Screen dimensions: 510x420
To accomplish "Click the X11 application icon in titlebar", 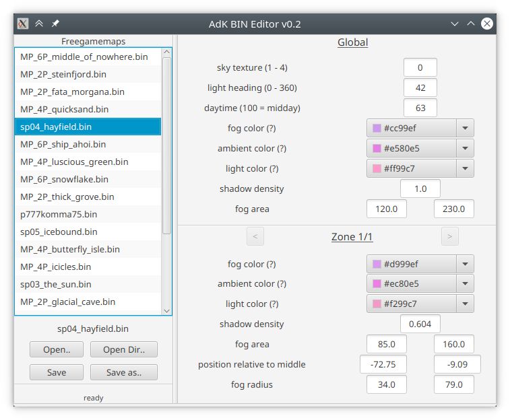I will click(22, 24).
